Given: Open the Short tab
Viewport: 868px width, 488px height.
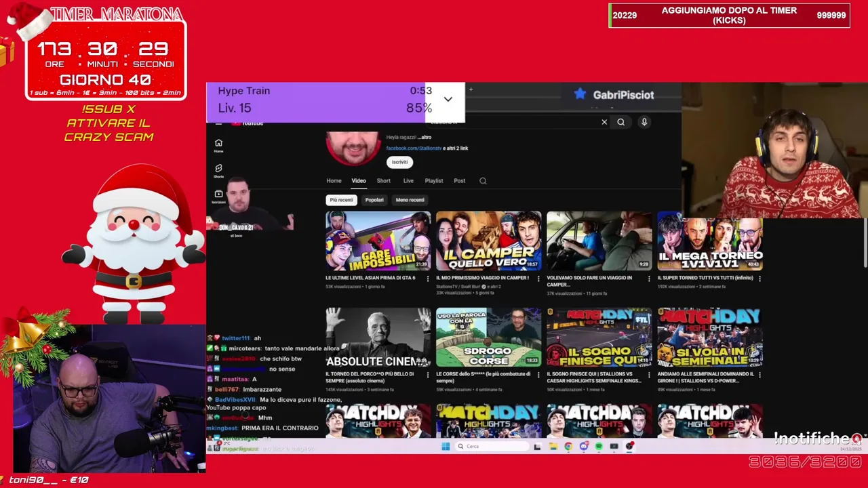Looking at the screenshot, I should point(383,181).
